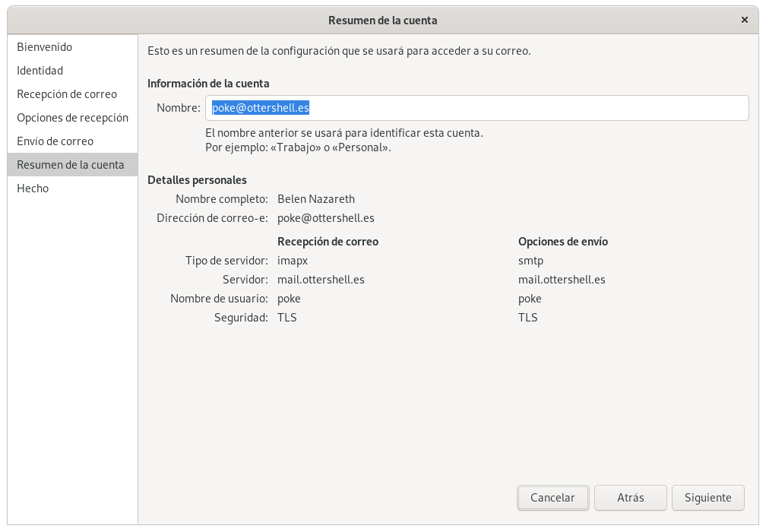Click the sending server mail.ottershell.es
Viewport: 766px width, 532px height.
coord(562,280)
